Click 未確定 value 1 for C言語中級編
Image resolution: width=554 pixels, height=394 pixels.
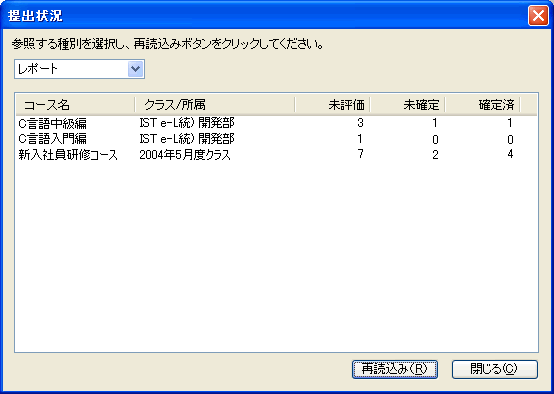coord(435,123)
